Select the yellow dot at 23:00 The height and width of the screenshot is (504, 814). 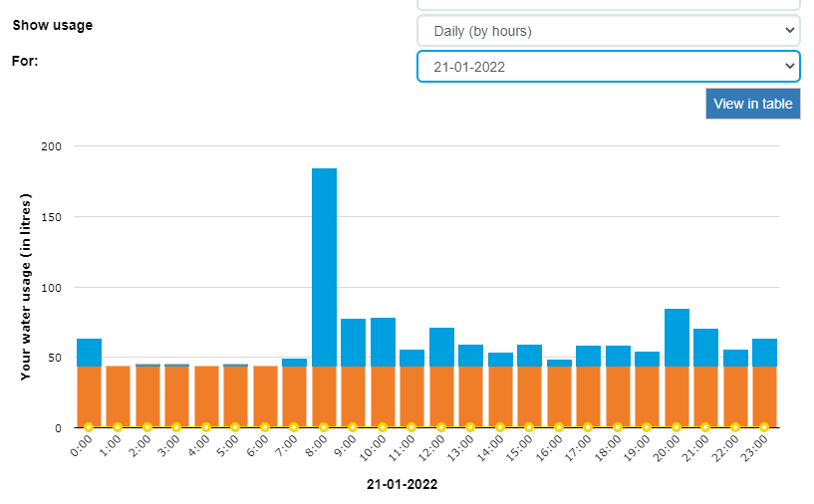764,427
